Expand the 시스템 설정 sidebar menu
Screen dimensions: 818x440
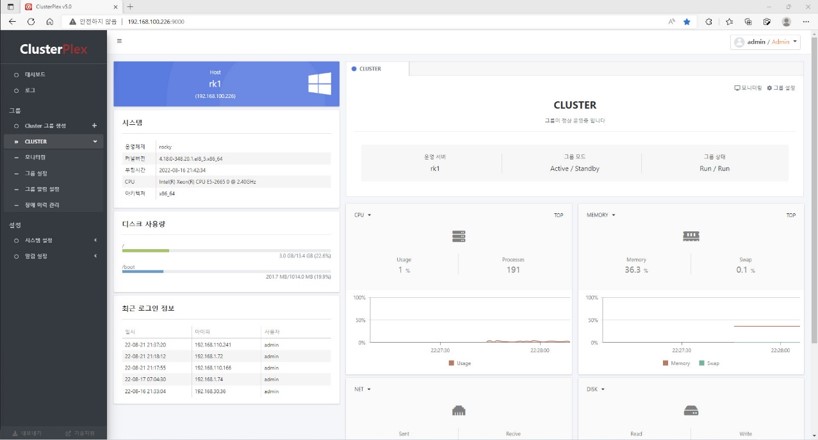click(95, 240)
